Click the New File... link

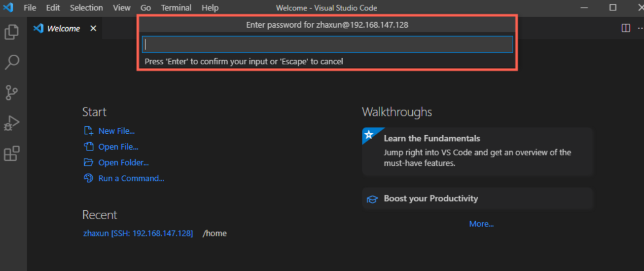point(116,131)
